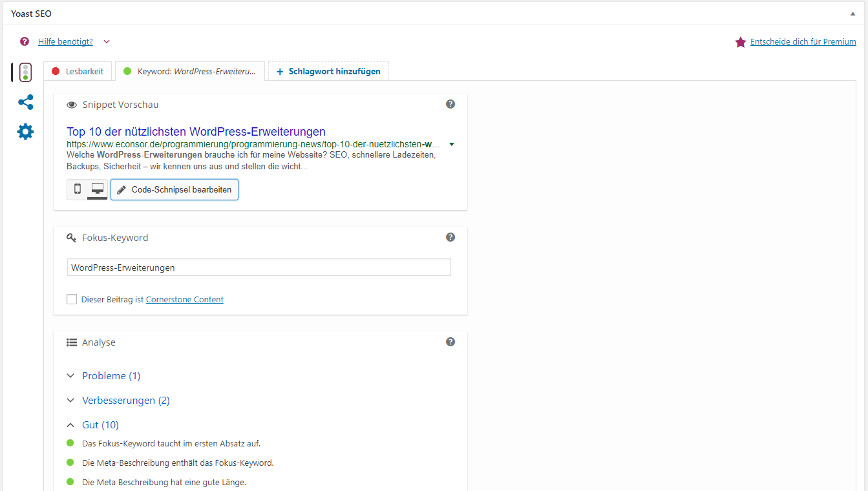
Task: Open the social share settings icon
Action: 25,102
